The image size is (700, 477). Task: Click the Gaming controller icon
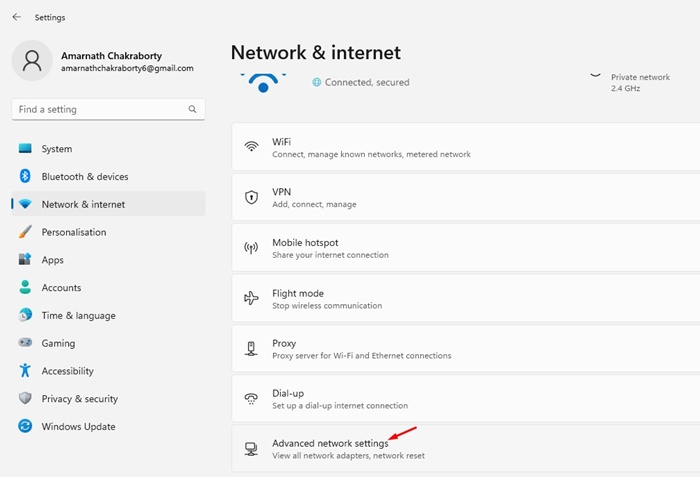click(x=25, y=343)
